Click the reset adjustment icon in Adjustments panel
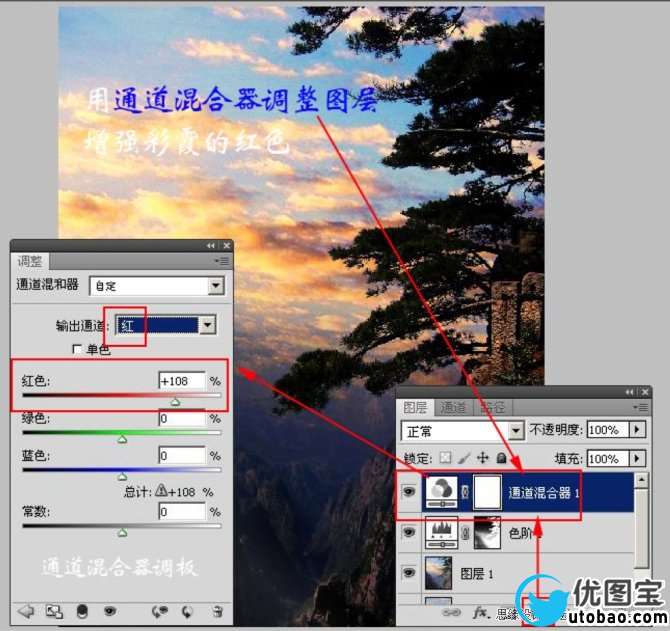Screen dimensions: 670x631 (186, 610)
